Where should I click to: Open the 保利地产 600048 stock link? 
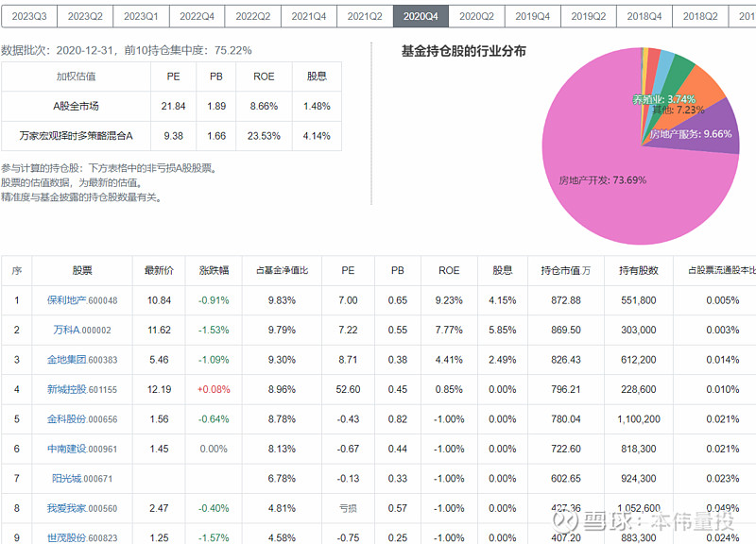pyautogui.click(x=82, y=300)
